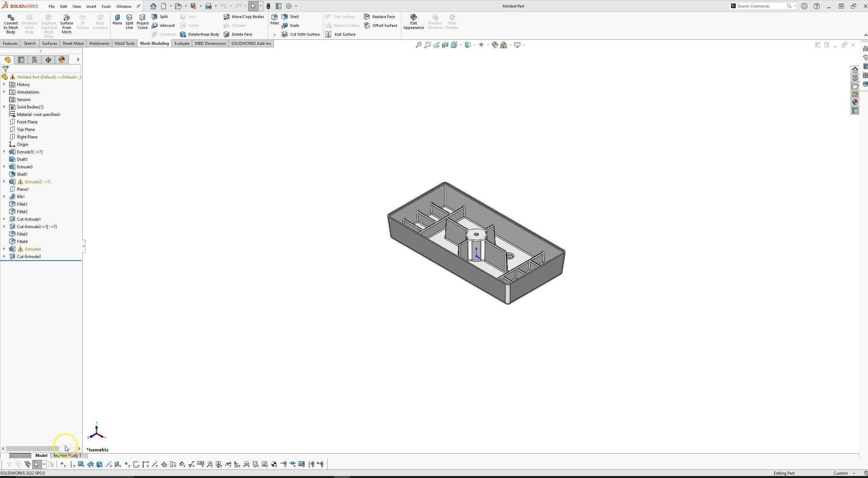This screenshot has width=868, height=478.
Task: Switch to Motion Study 1
Action: [x=67, y=456]
